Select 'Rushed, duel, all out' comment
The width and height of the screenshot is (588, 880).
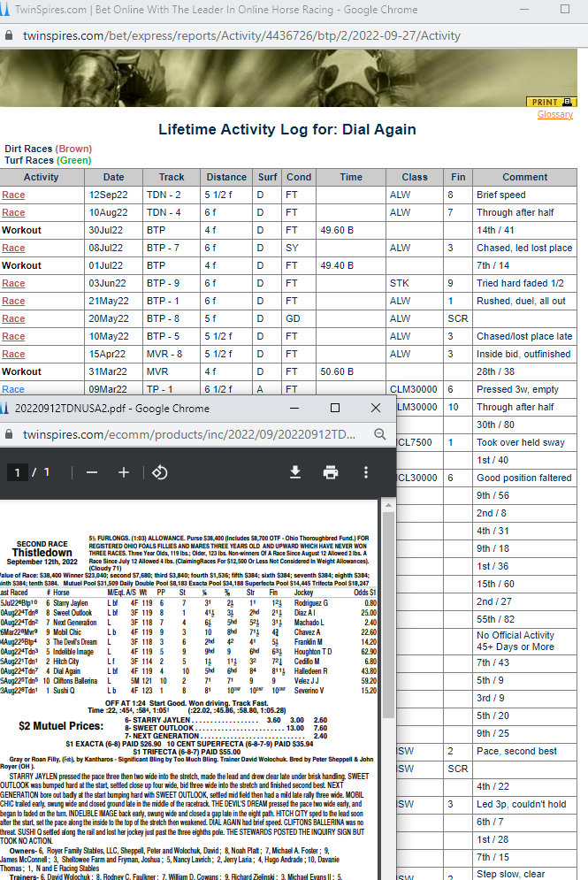(x=521, y=301)
